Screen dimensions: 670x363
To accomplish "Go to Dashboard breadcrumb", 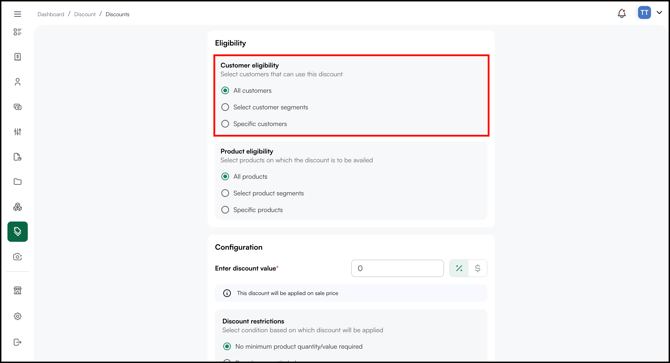I will click(50, 14).
